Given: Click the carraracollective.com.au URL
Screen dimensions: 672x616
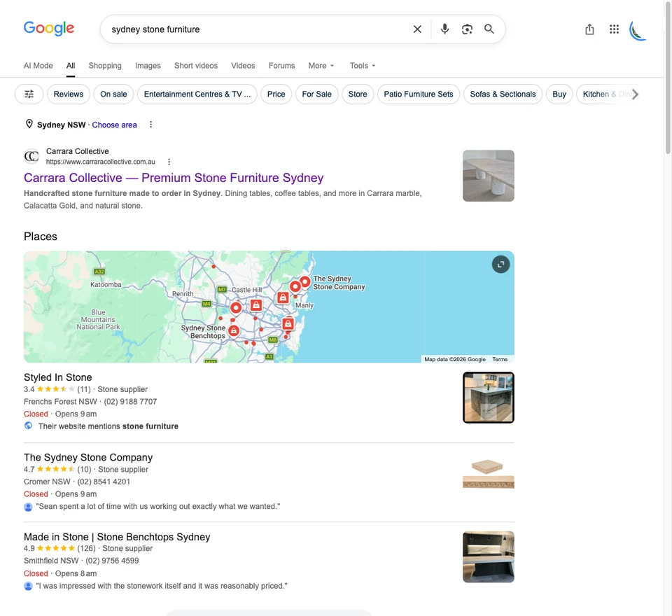Looking at the screenshot, I should click(101, 162).
